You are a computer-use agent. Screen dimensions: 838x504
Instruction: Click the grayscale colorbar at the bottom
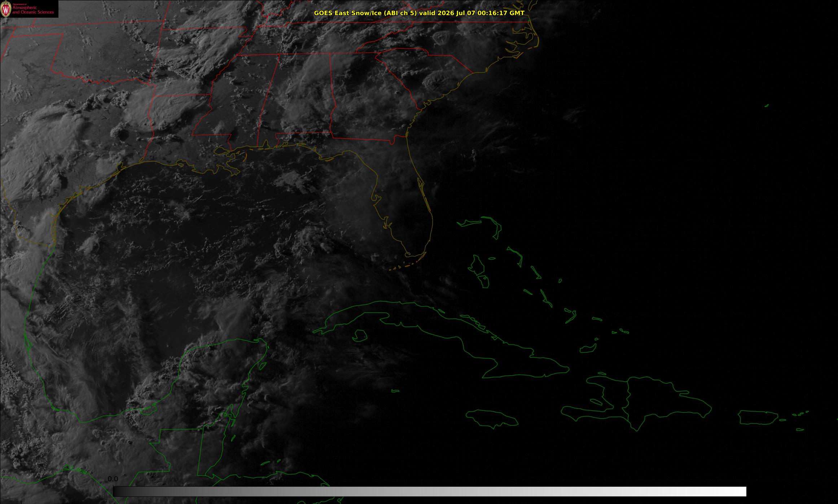coord(429,491)
